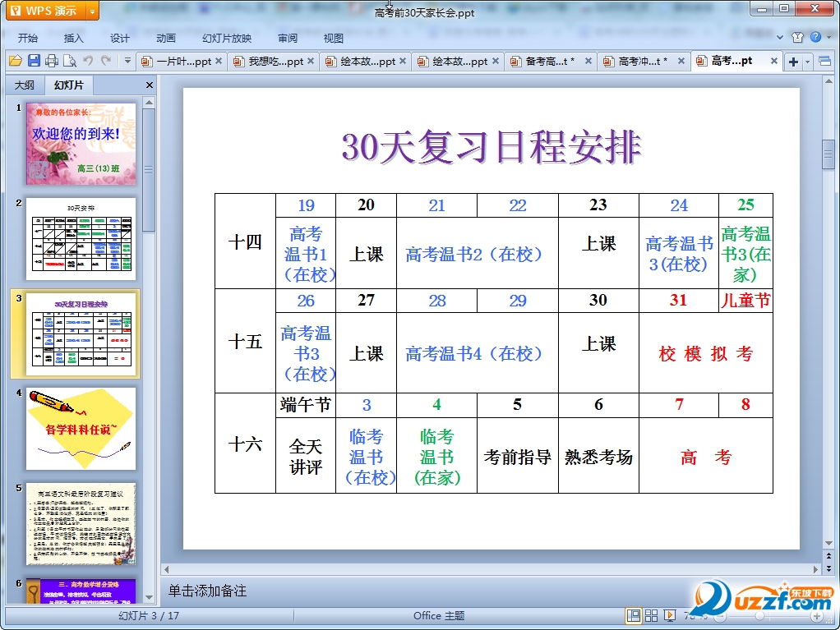Switch to the 大纲 outline pane tab
This screenshot has height=630, width=840.
click(24, 85)
